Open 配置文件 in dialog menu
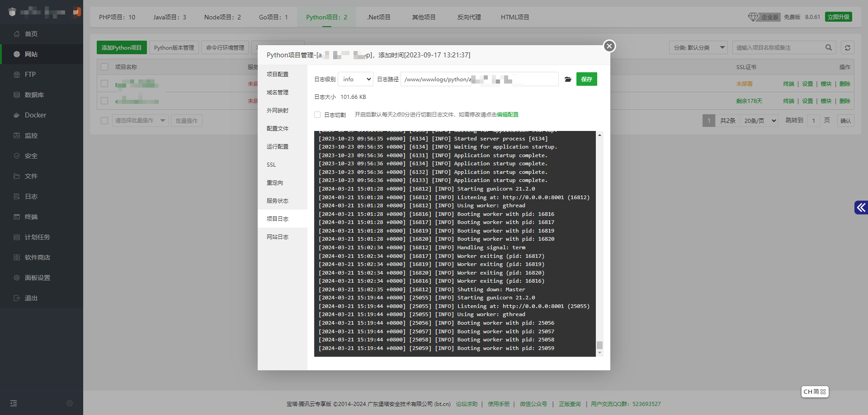868x415 pixels. pos(283,128)
